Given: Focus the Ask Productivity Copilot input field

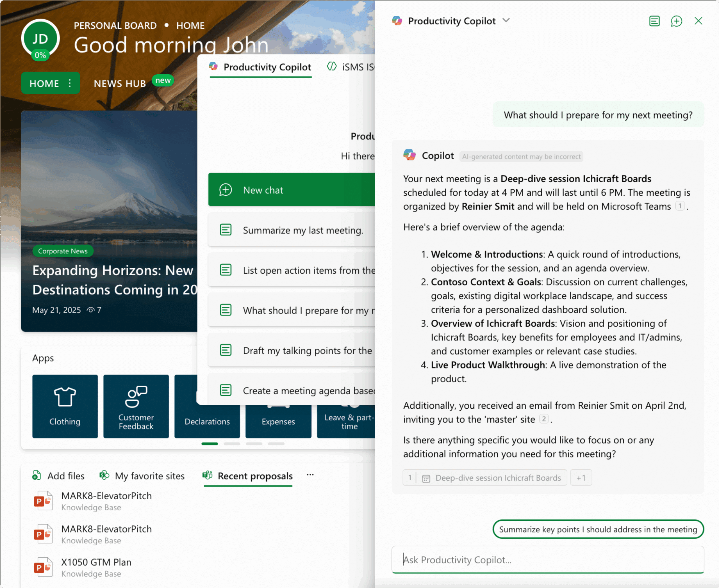Looking at the screenshot, I should tap(547, 560).
